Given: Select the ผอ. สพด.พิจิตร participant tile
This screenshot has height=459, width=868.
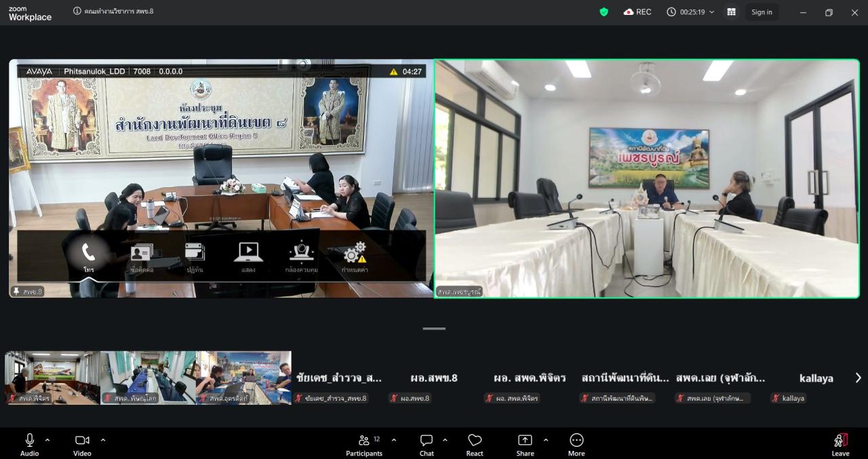Looking at the screenshot, I should (x=530, y=378).
